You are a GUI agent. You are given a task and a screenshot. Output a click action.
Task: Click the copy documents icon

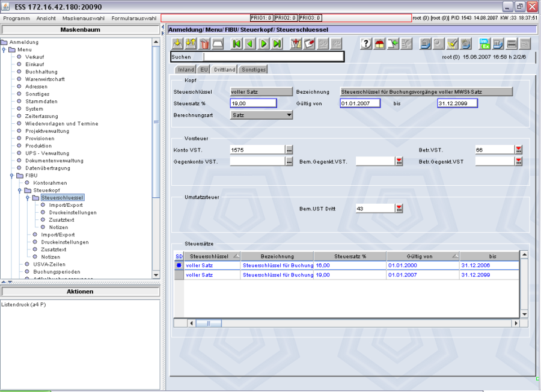466,44
